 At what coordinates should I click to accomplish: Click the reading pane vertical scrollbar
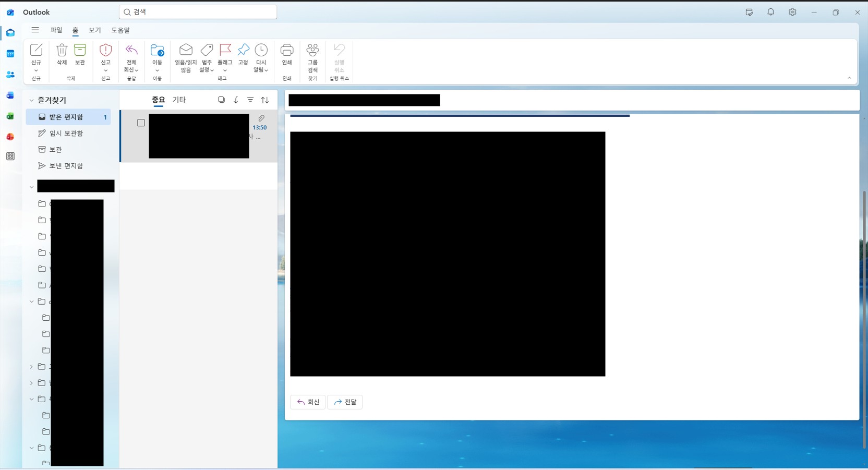tap(864, 319)
